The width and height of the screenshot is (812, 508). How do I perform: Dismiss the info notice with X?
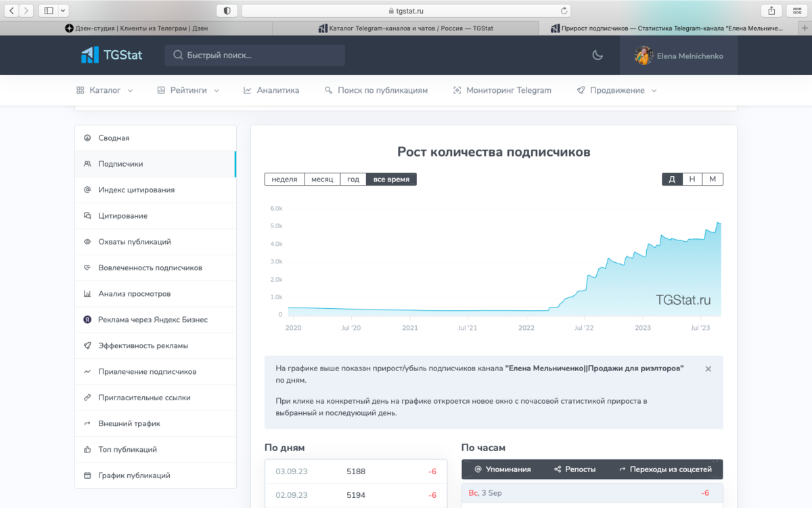click(x=708, y=369)
